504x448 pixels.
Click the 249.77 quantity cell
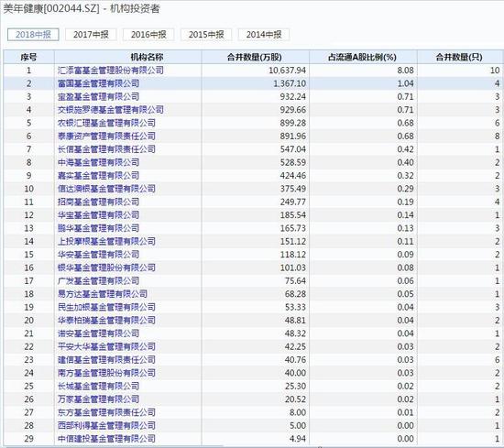pos(293,202)
